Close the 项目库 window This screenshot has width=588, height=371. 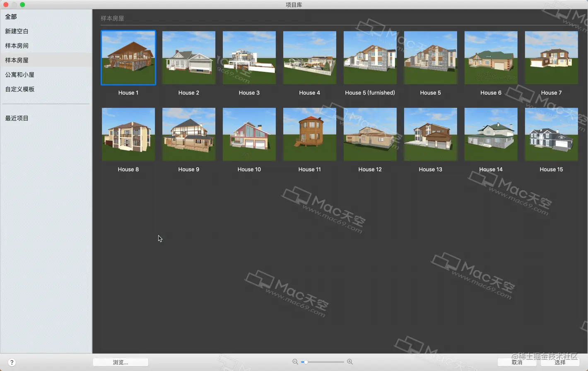click(6, 5)
